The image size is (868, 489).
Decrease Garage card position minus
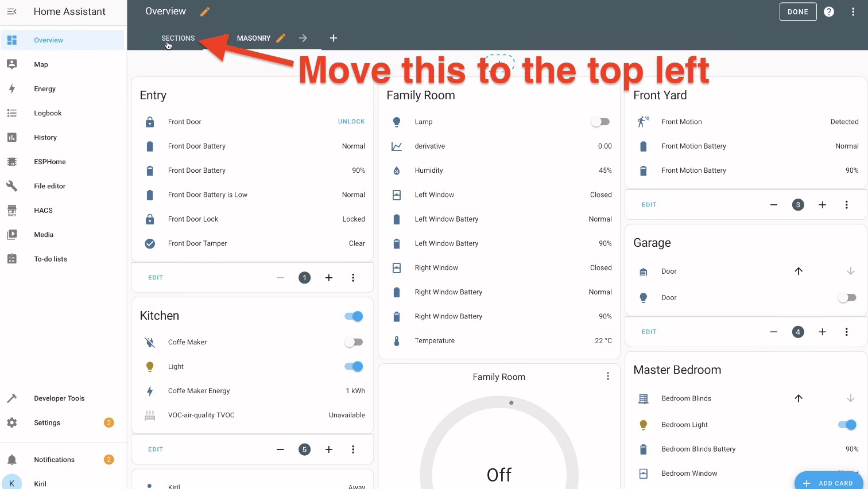coord(774,332)
